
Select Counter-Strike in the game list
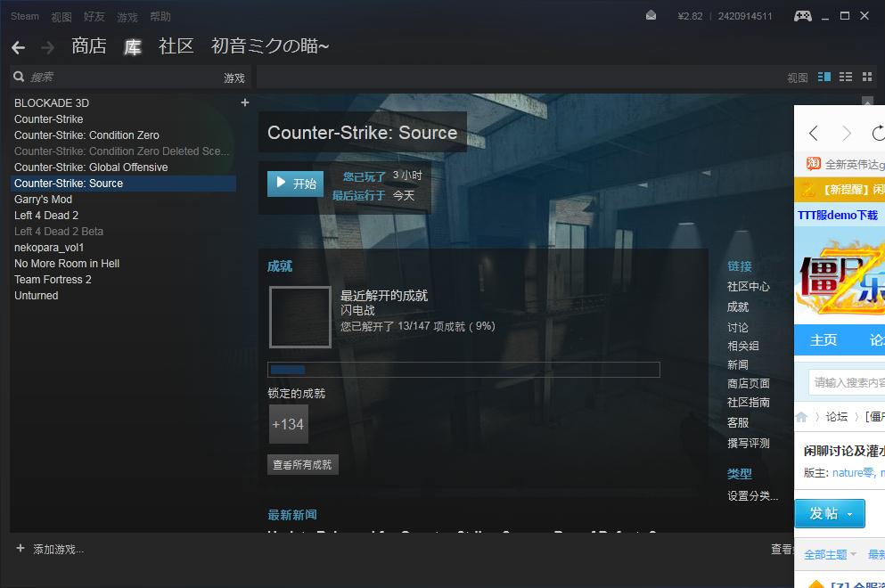48,119
